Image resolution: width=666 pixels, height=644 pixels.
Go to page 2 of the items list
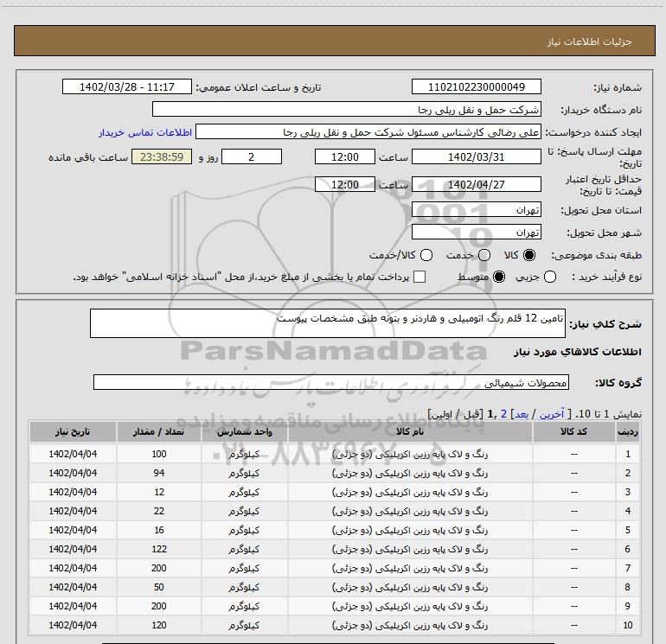point(503,414)
